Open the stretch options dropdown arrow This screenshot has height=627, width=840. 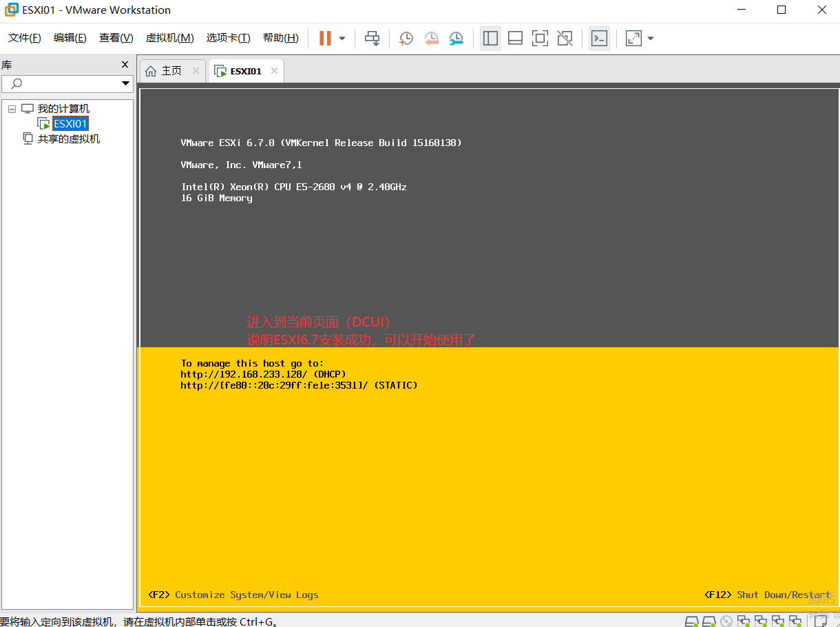pos(651,39)
